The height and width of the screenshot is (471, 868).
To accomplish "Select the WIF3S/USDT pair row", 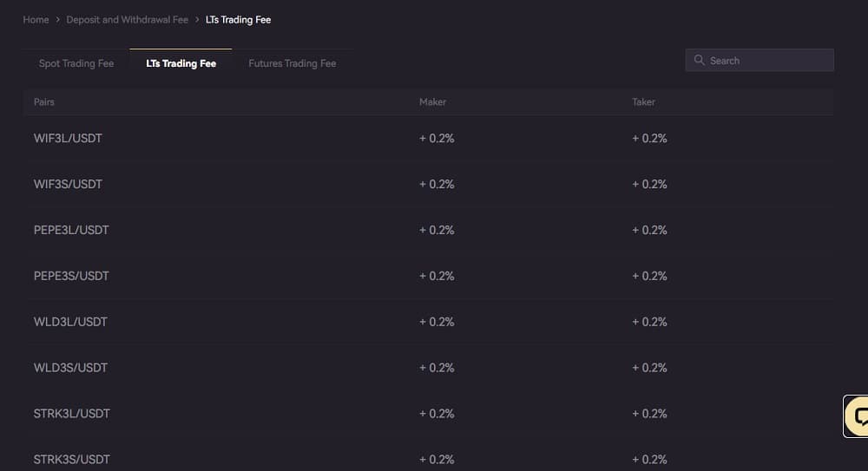I will (429, 184).
